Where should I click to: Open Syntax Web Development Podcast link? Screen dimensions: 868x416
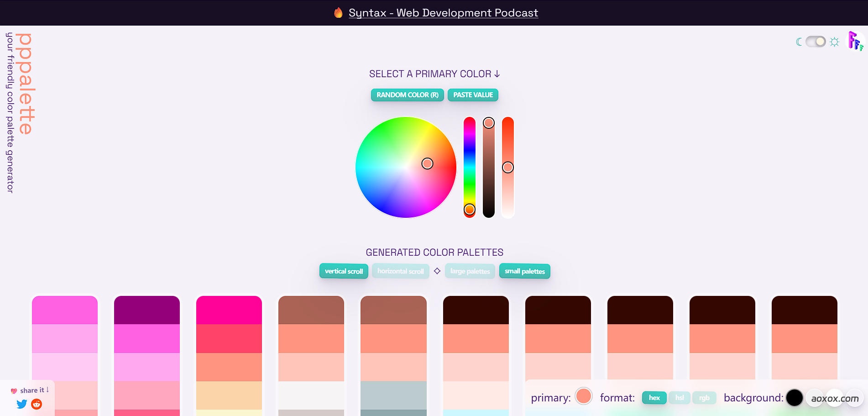pyautogui.click(x=443, y=13)
